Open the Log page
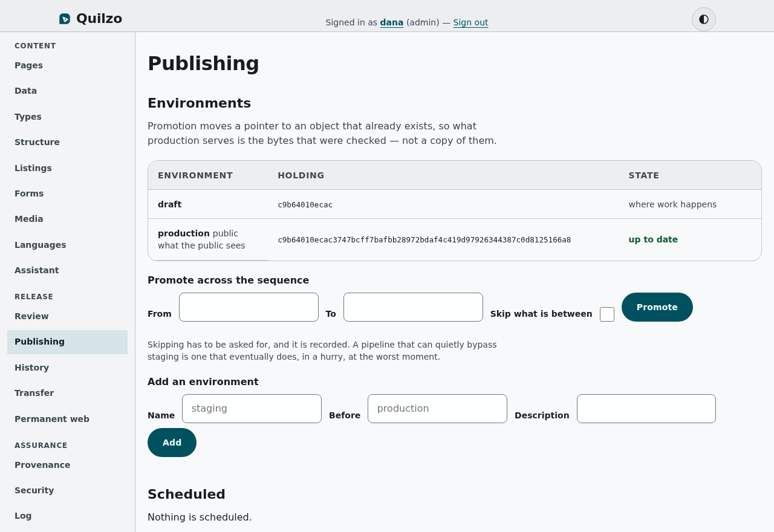 click(x=67, y=516)
